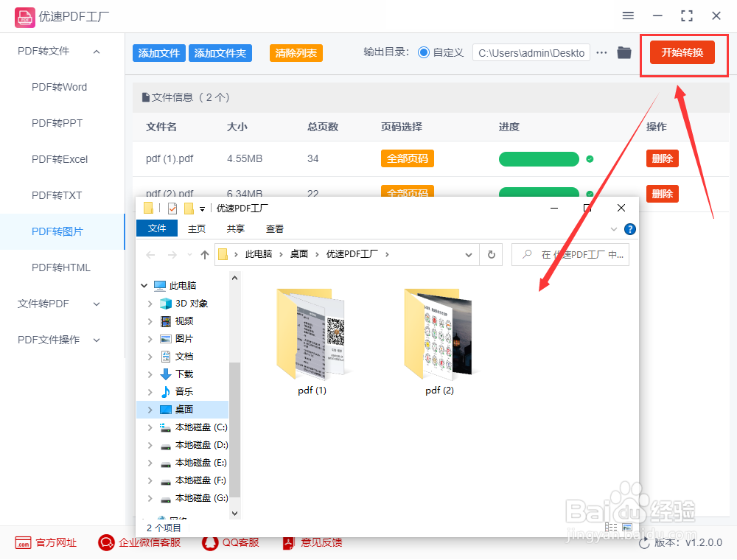Expand the 文档 tree node arrow
The width and height of the screenshot is (737, 560).
coord(150,357)
